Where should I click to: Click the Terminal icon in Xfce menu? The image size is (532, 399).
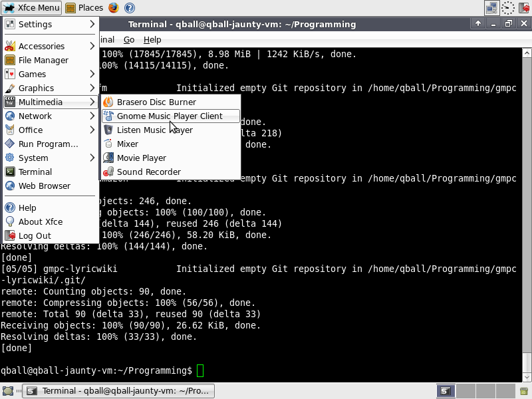(x=10, y=172)
